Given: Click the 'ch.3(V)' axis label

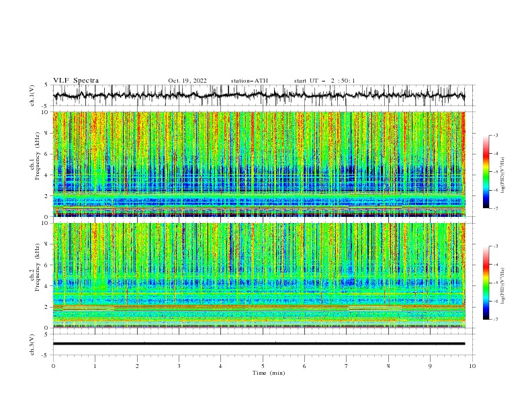Looking at the screenshot, I should tap(32, 345).
